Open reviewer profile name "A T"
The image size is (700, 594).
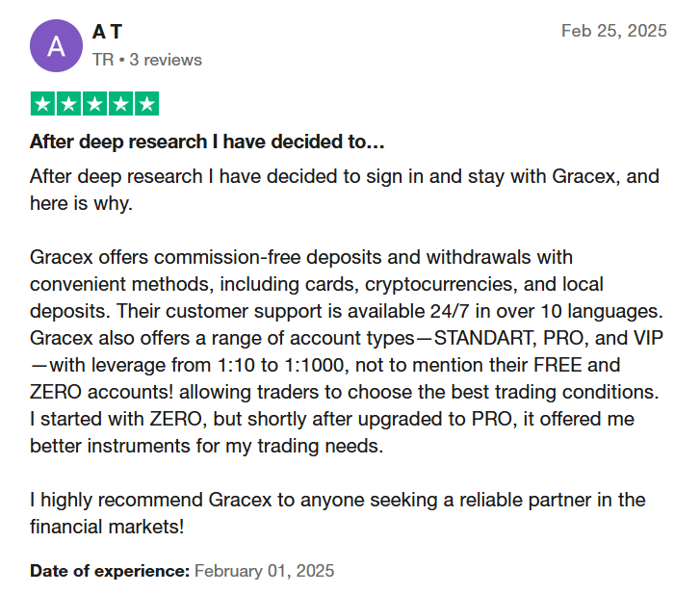pyautogui.click(x=107, y=32)
